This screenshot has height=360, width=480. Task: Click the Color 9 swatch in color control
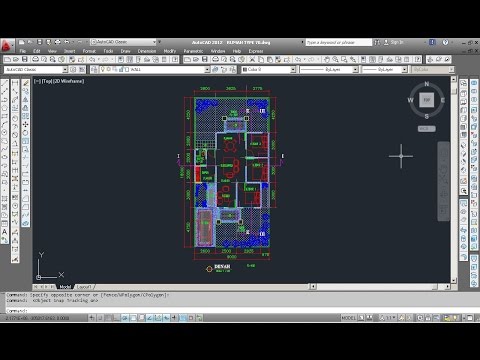click(x=245, y=69)
